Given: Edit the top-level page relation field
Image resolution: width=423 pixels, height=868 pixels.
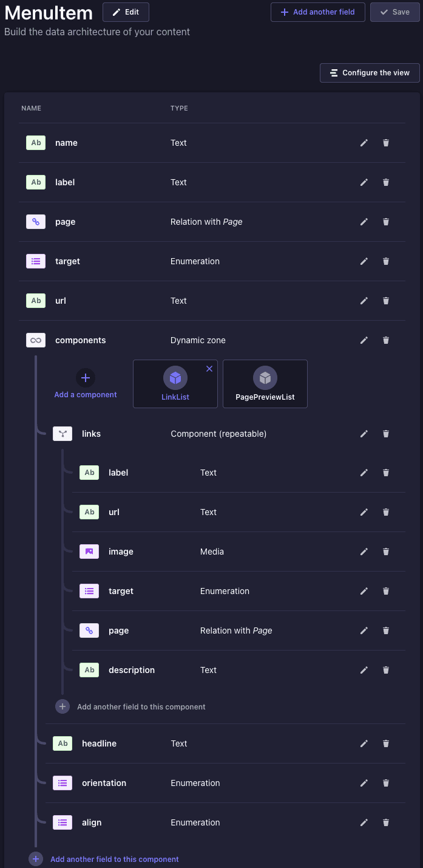Looking at the screenshot, I should pyautogui.click(x=364, y=222).
